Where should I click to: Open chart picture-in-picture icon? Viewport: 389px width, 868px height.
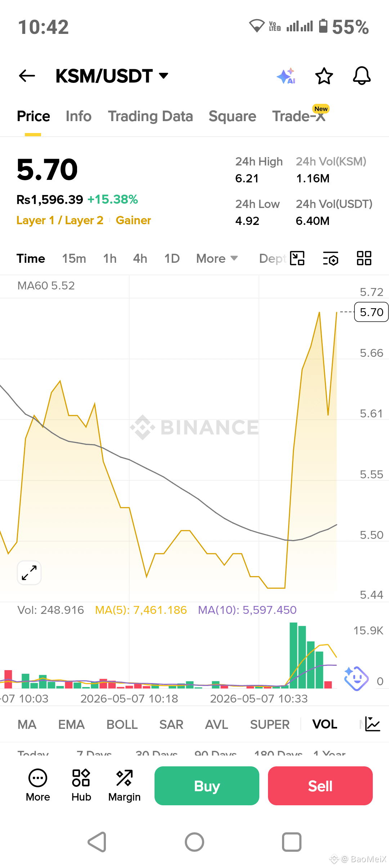point(298,258)
